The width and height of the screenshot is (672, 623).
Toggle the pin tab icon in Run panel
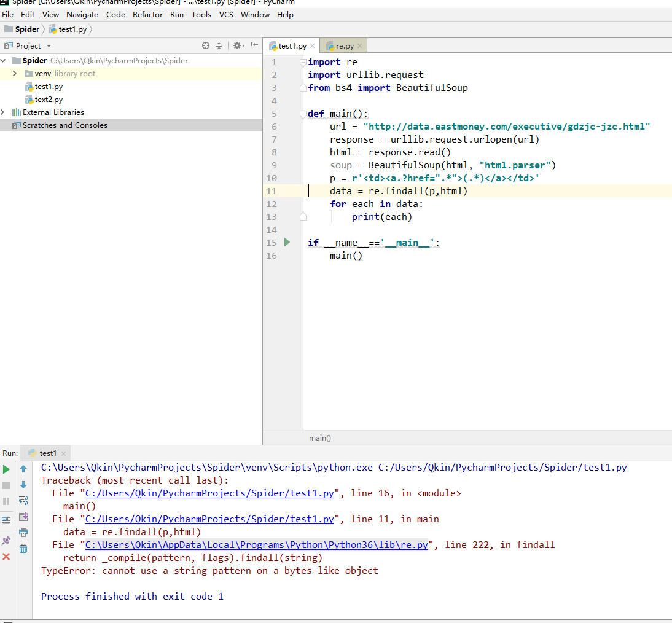6,541
